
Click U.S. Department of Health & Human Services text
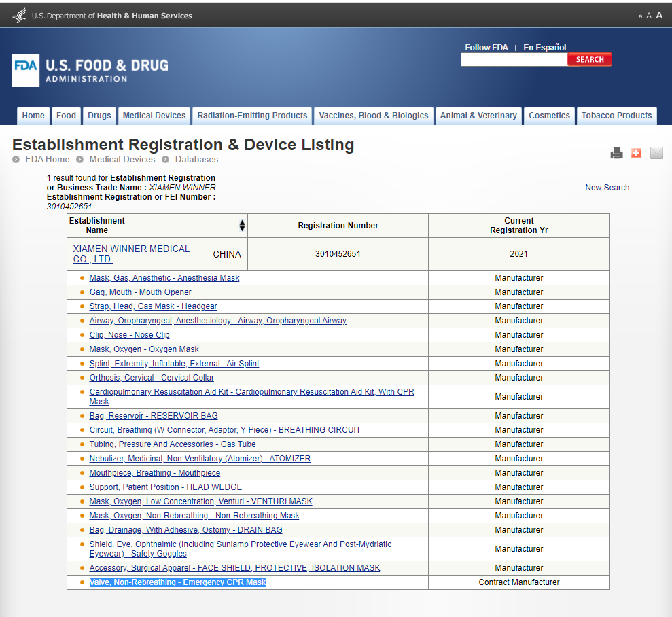click(x=112, y=16)
